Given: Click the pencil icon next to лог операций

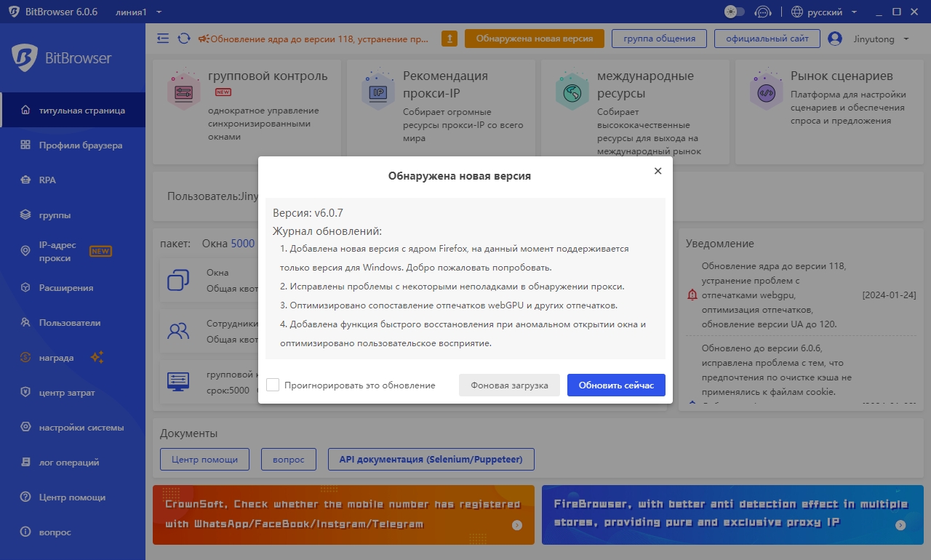Looking at the screenshot, I should 25,463.
